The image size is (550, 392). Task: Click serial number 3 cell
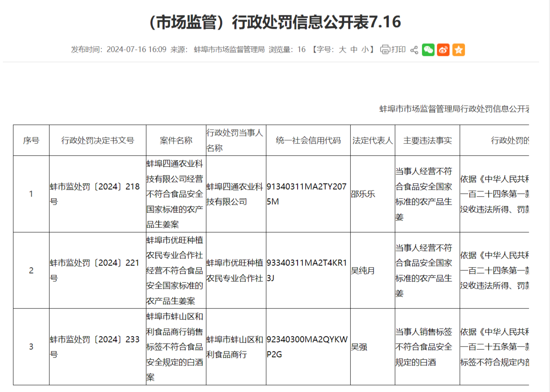[31, 347]
